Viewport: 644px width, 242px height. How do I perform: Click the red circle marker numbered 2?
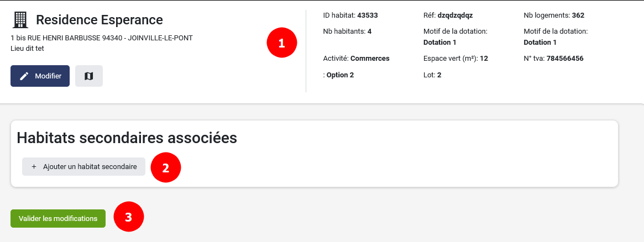tap(165, 167)
